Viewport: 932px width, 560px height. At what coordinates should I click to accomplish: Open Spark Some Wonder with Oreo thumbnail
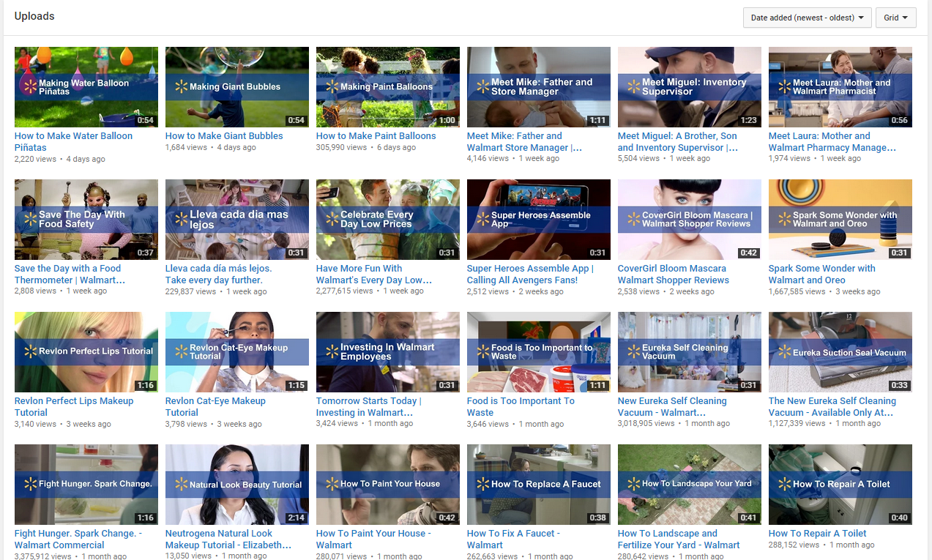tap(840, 220)
